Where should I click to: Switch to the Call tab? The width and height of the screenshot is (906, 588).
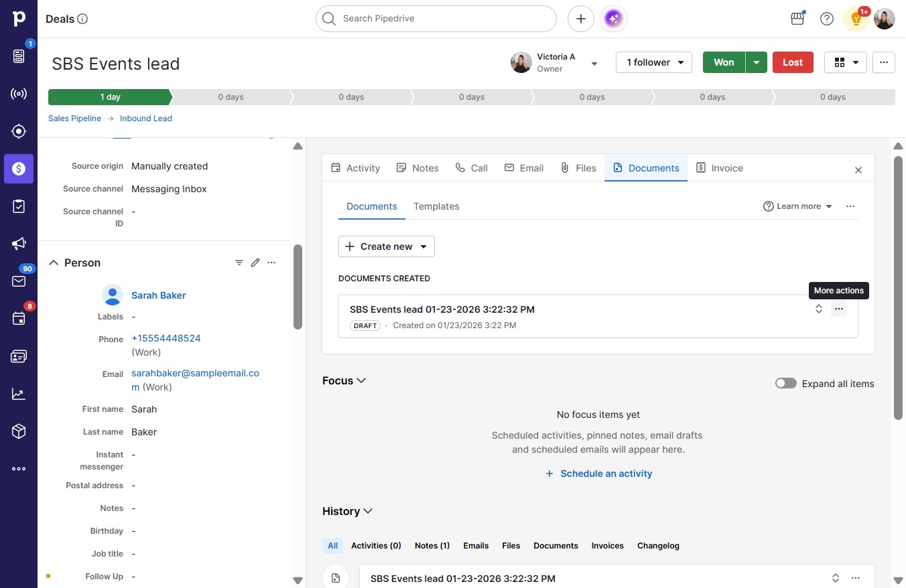click(472, 168)
